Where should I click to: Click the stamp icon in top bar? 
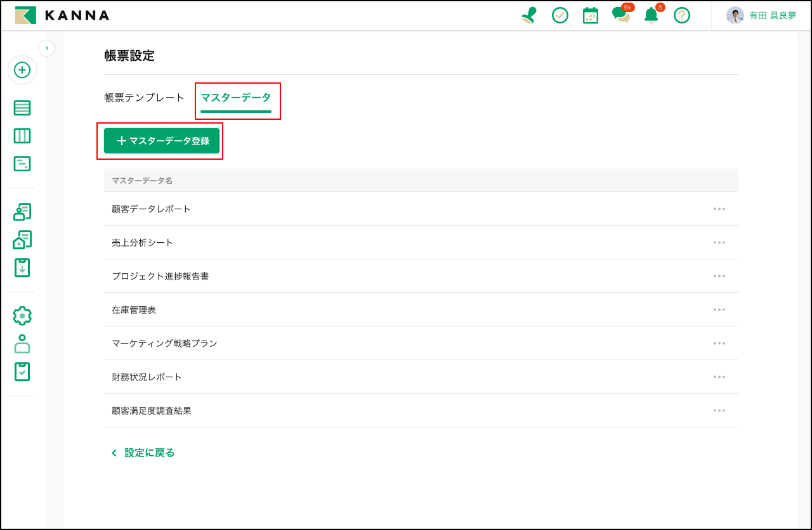coord(528,15)
